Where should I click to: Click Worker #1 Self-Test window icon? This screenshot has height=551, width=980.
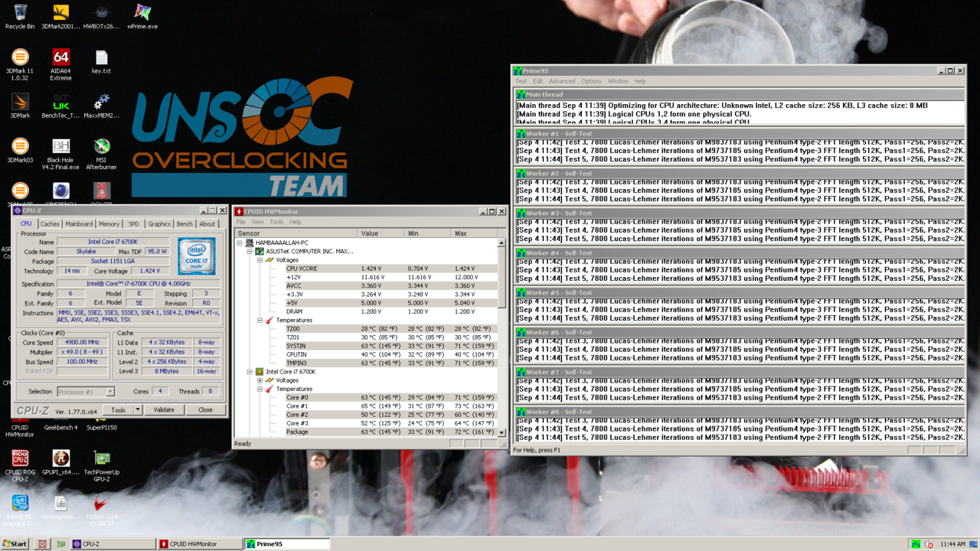[521, 134]
